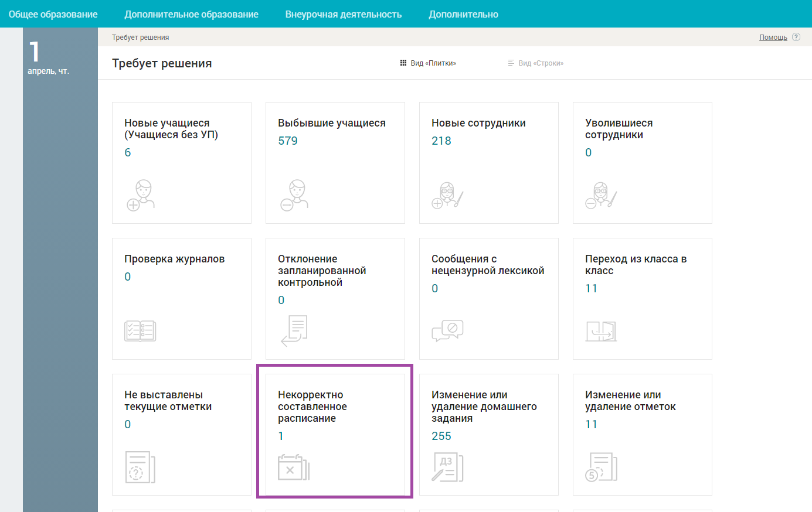Click the date апрель, чт. label

point(49,71)
